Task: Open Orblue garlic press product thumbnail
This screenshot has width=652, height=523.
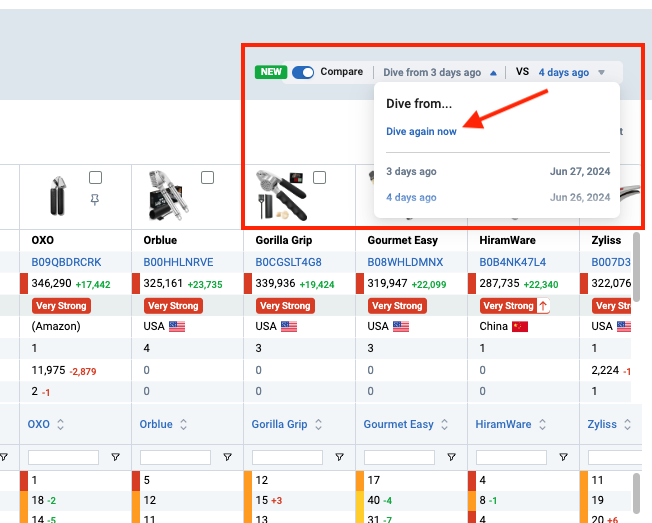Action: coord(167,195)
